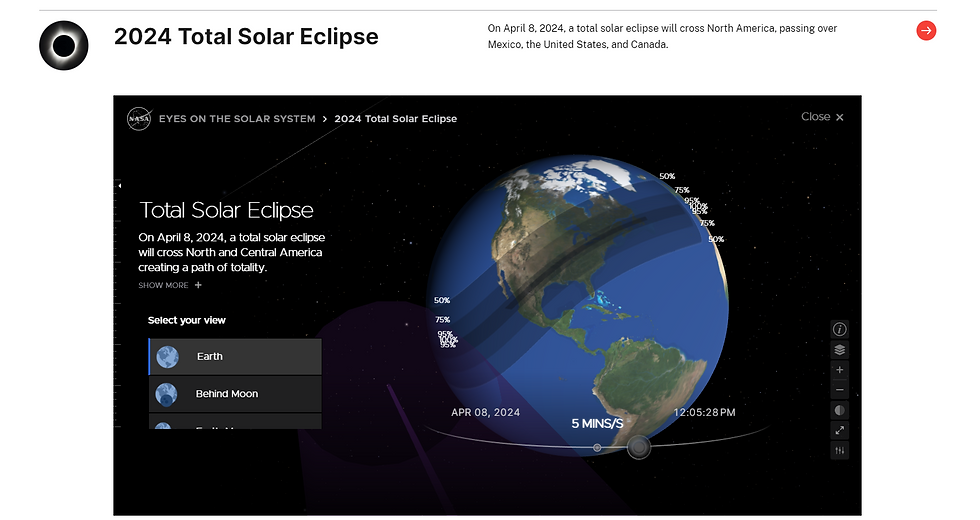The width and height of the screenshot is (980, 520).
Task: Go to Eyes on the Solar System
Action: (237, 118)
